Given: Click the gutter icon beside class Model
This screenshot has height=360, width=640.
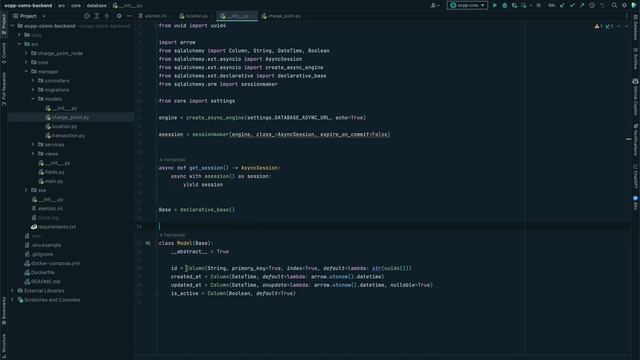Looking at the screenshot, I should (148, 243).
